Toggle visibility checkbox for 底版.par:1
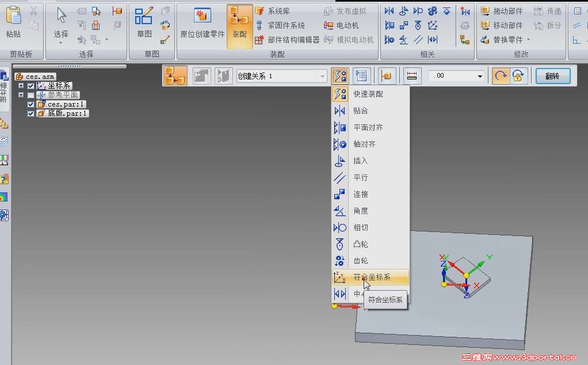This screenshot has height=365, width=588. pos(31,113)
